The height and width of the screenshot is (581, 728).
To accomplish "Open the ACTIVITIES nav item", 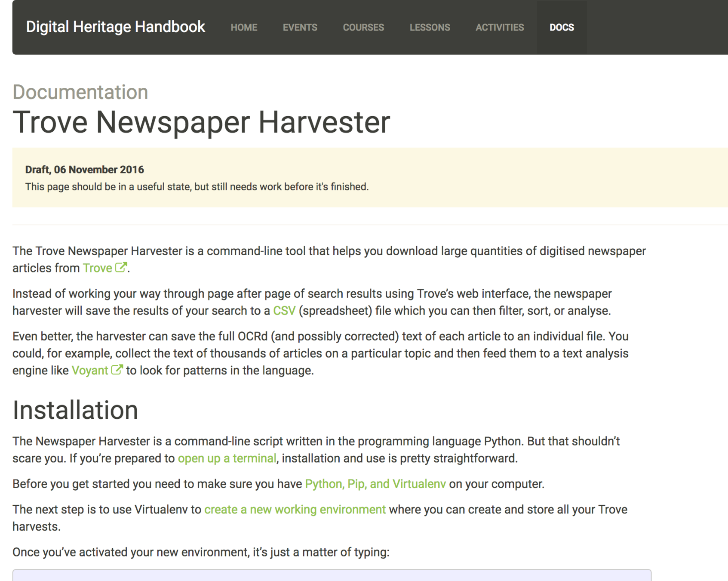I will 500,28.
